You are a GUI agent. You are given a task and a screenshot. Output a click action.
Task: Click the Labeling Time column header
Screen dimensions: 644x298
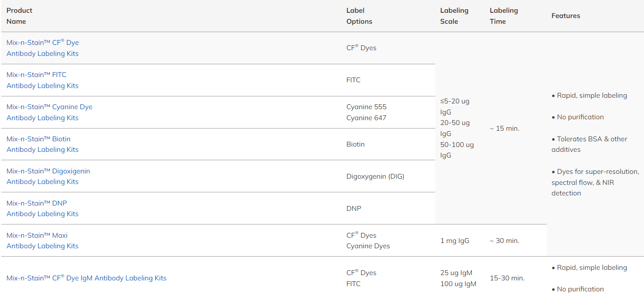503,16
